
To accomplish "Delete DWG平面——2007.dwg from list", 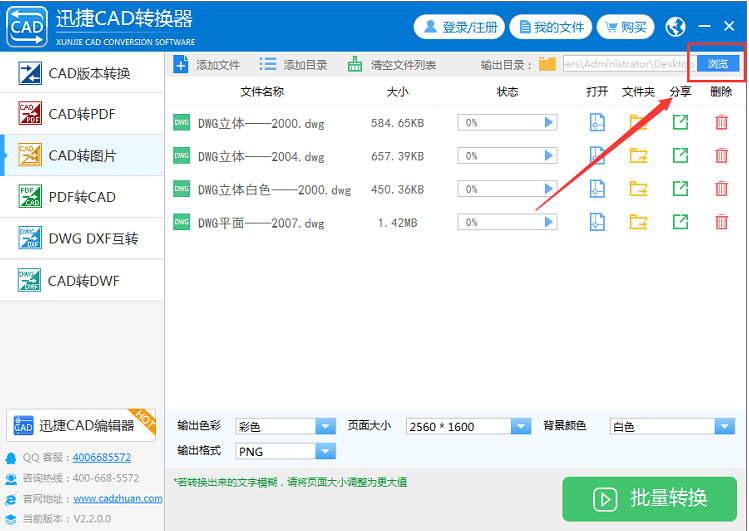I will coord(721,222).
